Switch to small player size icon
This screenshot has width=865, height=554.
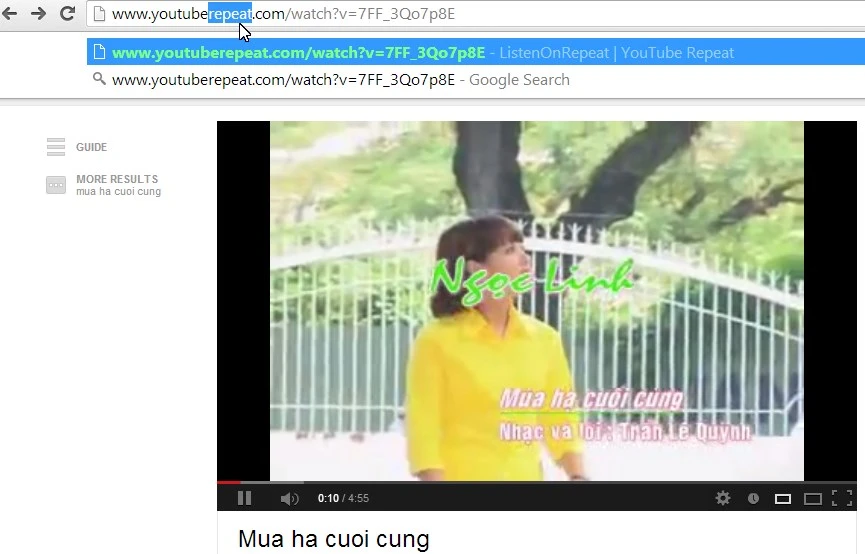(783, 499)
